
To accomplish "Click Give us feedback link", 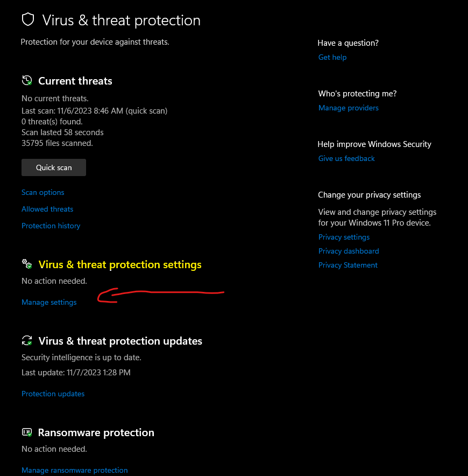I will [346, 158].
